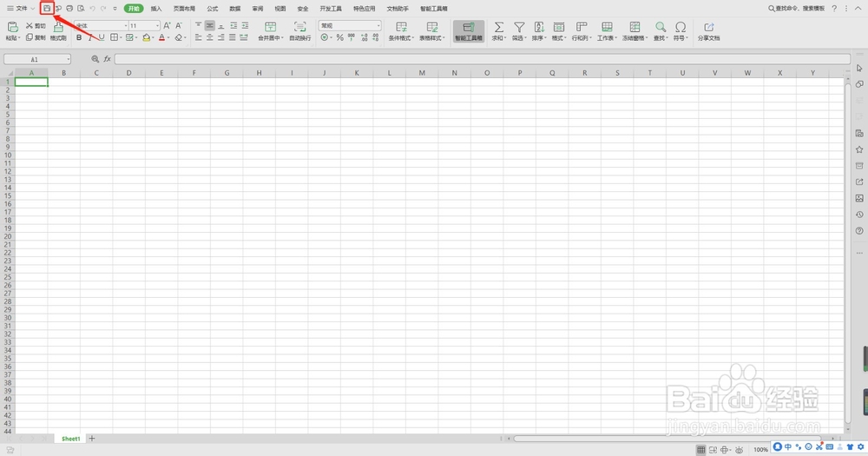Apply percent style with % icon

click(340, 37)
